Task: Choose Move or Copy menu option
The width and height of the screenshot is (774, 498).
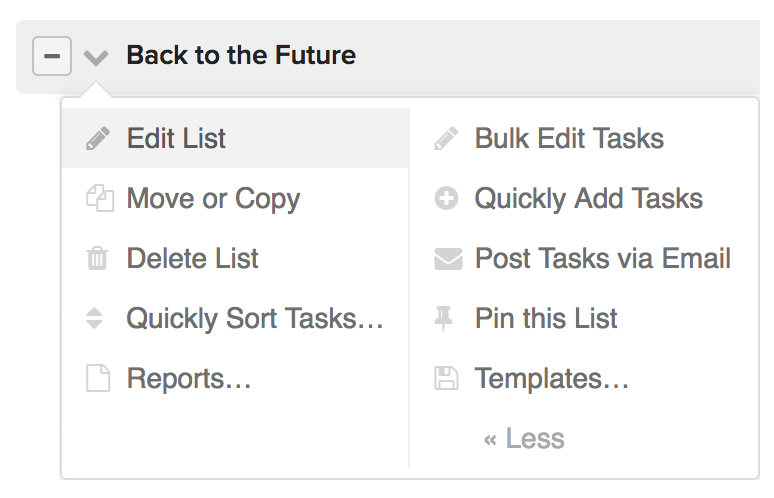Action: pyautogui.click(x=213, y=199)
